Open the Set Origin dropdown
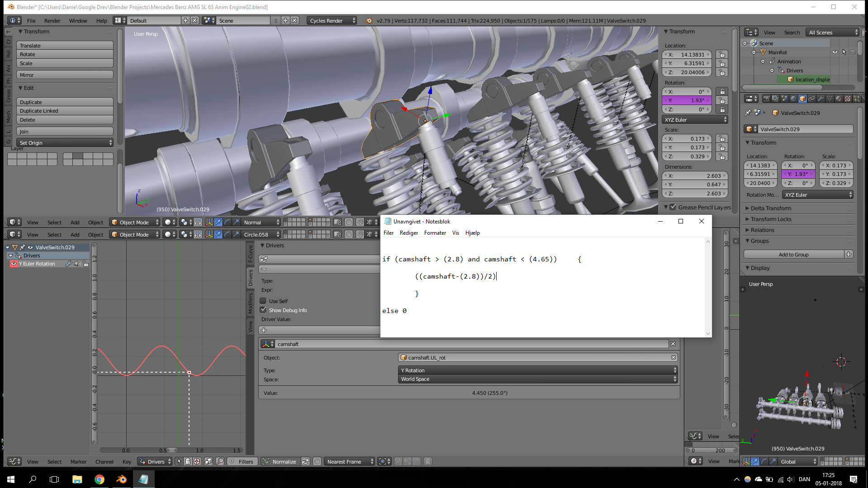The height and width of the screenshot is (488, 868). point(65,142)
